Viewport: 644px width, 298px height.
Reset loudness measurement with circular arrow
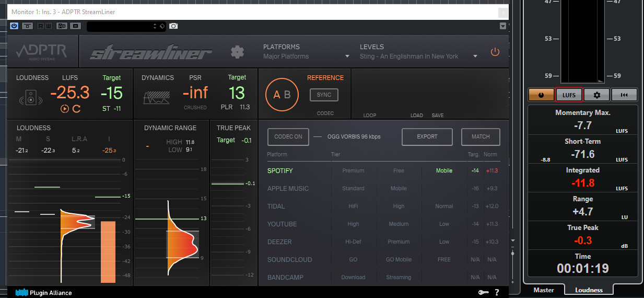pyautogui.click(x=76, y=109)
